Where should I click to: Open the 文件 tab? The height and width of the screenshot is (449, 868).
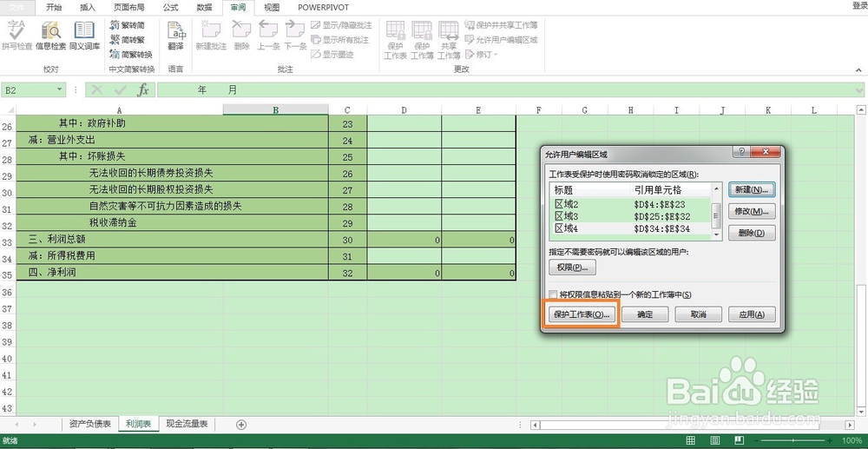17,7
